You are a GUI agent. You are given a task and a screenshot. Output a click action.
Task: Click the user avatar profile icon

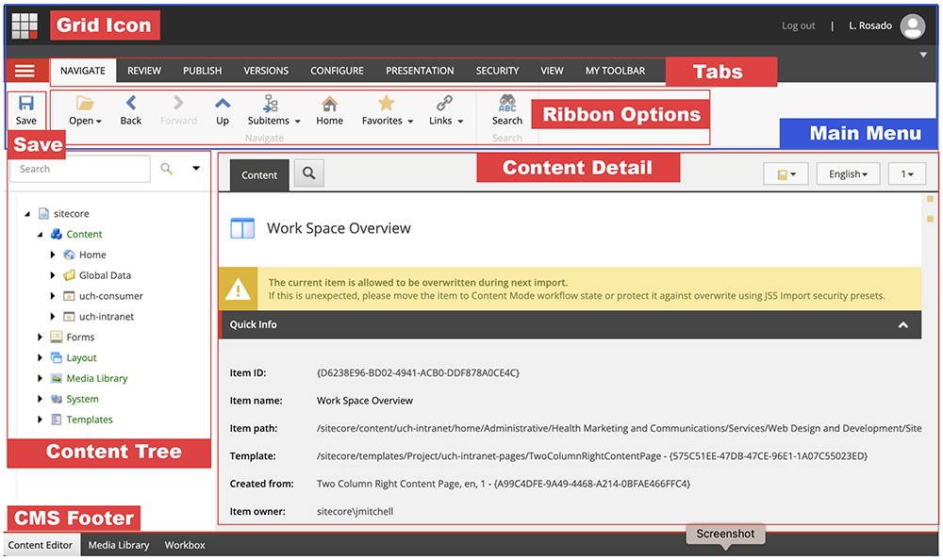click(x=912, y=26)
